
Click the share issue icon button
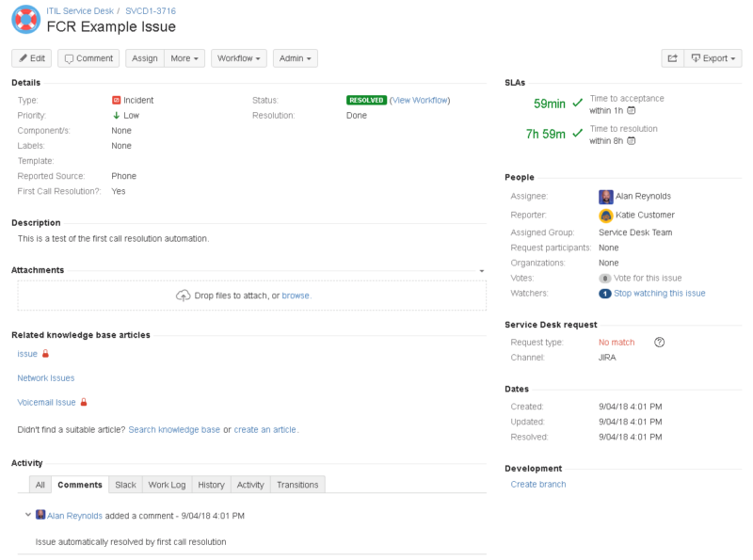[x=672, y=58]
